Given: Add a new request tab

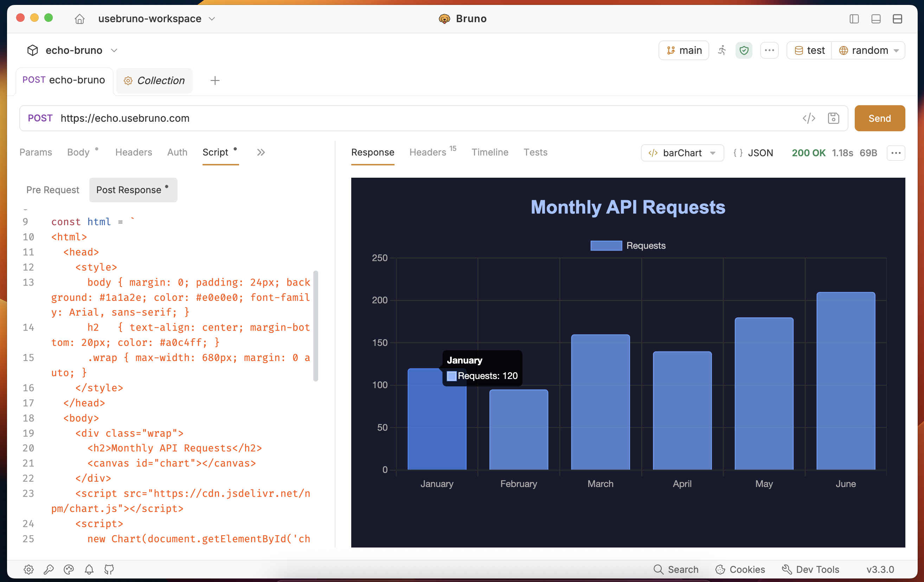Looking at the screenshot, I should [215, 81].
